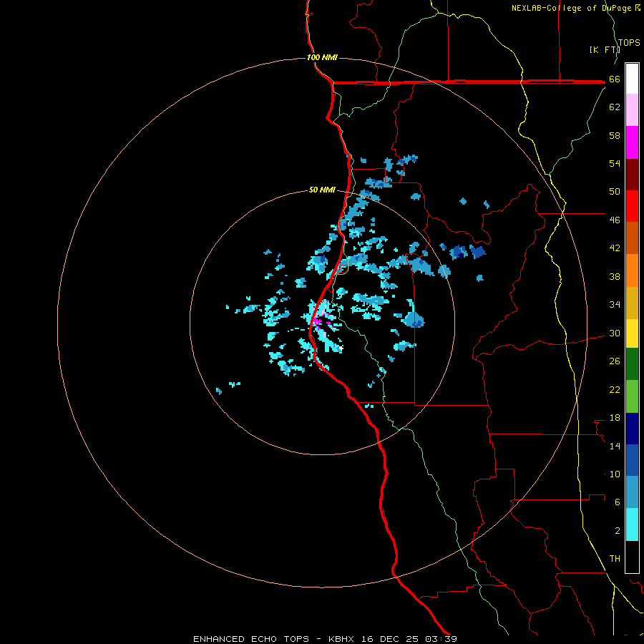Click the medium blue 14 K FT swatch
644x644 pixels.
coord(632,460)
